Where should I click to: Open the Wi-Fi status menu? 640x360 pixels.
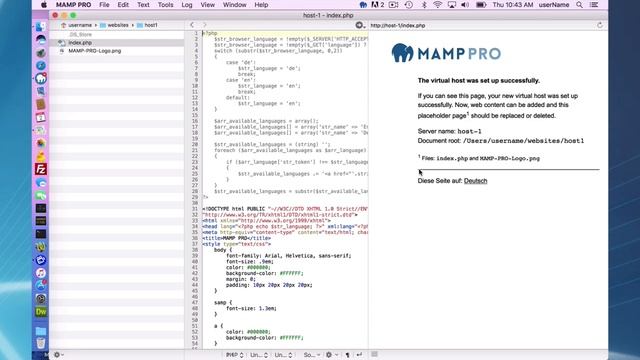[437, 5]
